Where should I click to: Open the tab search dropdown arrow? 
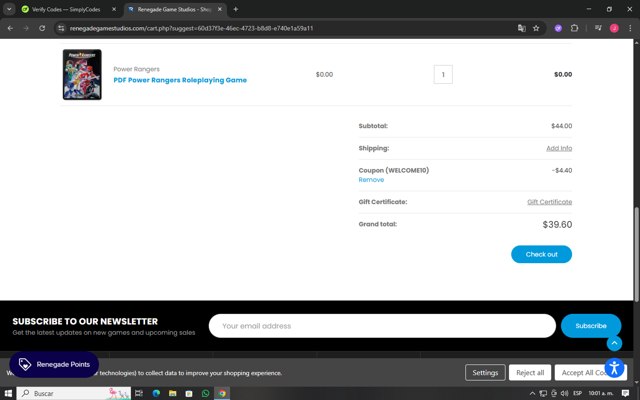click(9, 9)
